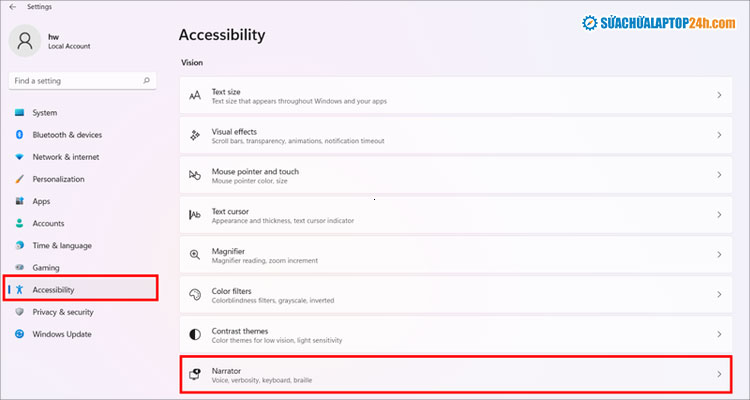This screenshot has height=400, width=750.
Task: Click the Personalization brush icon
Action: 19,179
